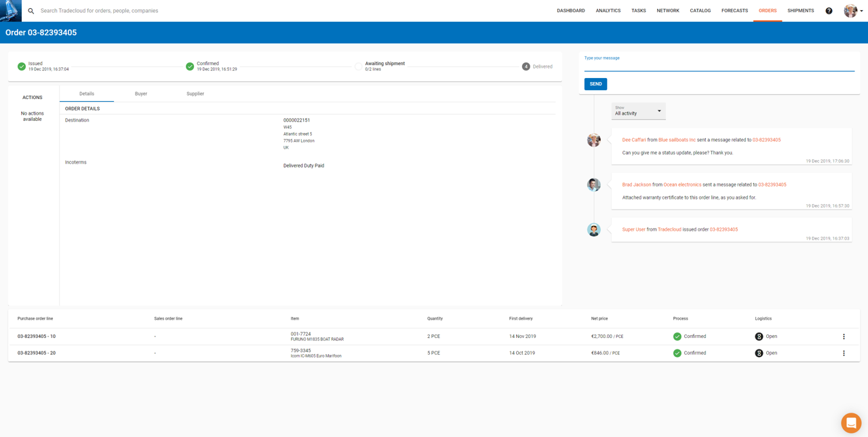The width and height of the screenshot is (868, 437).
Task: Open Dee Caffari's profile link
Action: 634,140
